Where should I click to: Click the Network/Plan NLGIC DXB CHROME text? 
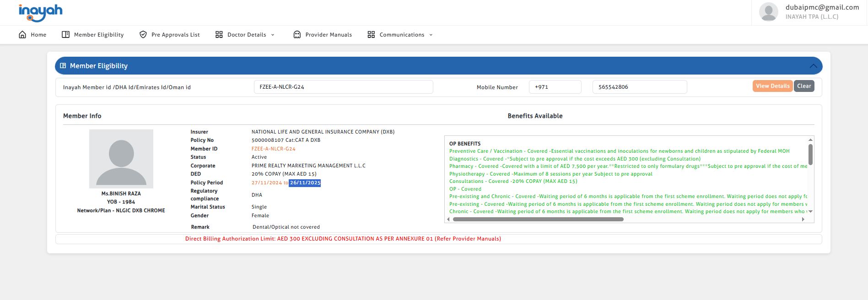[121, 211]
